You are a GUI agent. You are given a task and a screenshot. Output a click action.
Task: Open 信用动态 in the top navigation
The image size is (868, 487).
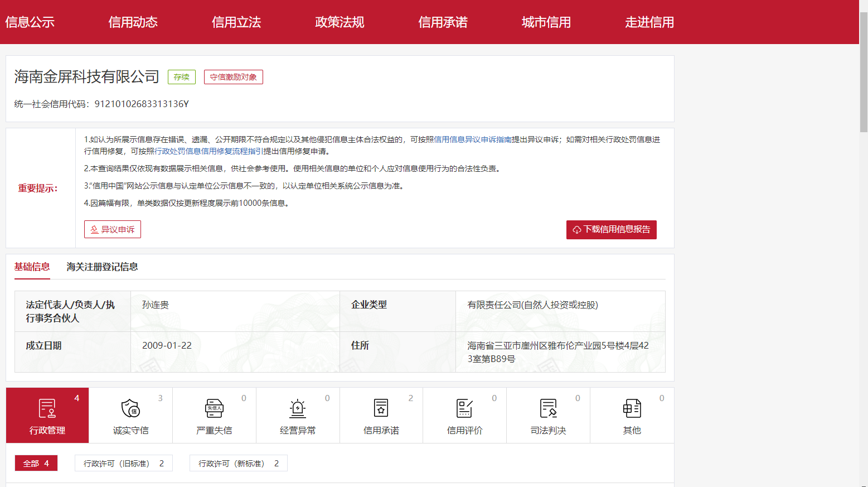133,22
